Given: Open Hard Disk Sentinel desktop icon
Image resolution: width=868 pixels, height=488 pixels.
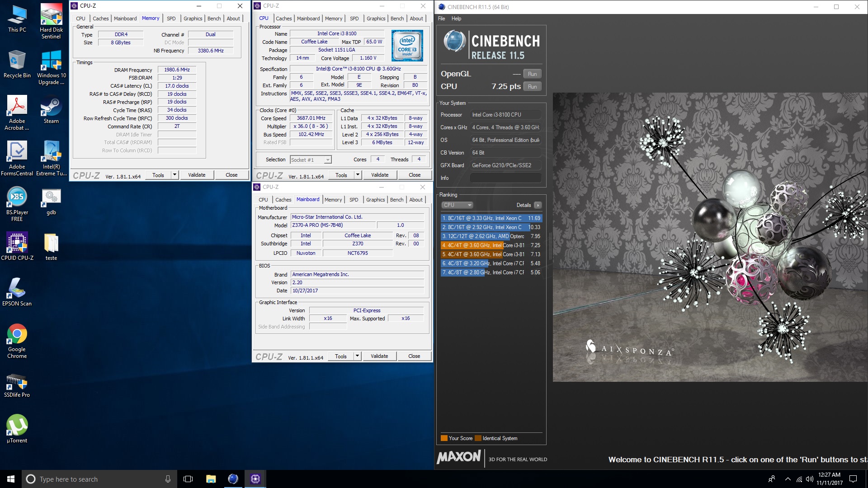Looking at the screenshot, I should click(x=51, y=21).
